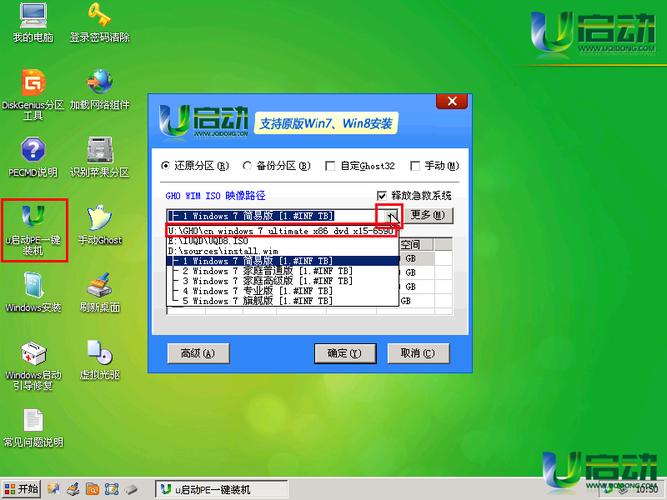Choose the U:\GHO\cn windows 7 ultimate entry

click(282, 231)
